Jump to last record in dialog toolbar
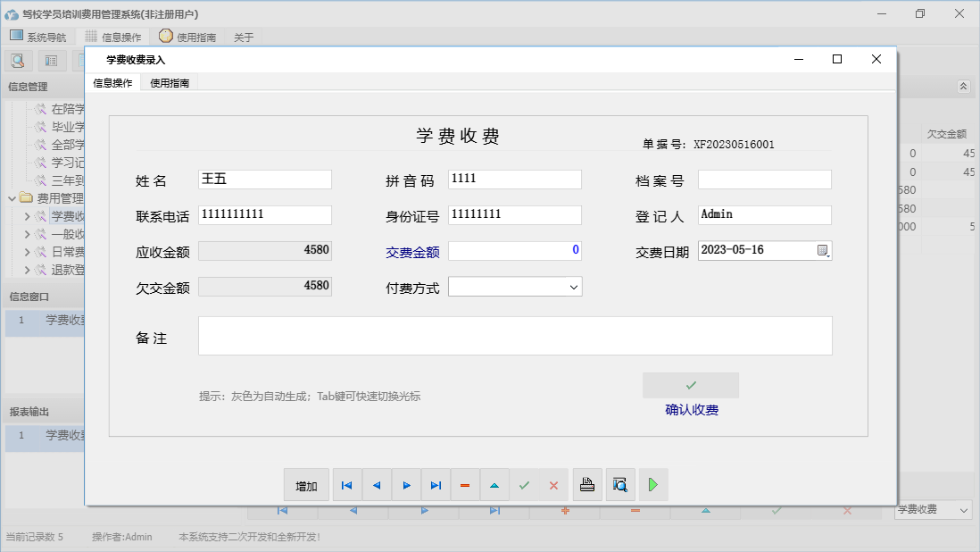The height and width of the screenshot is (552, 980). (x=436, y=485)
